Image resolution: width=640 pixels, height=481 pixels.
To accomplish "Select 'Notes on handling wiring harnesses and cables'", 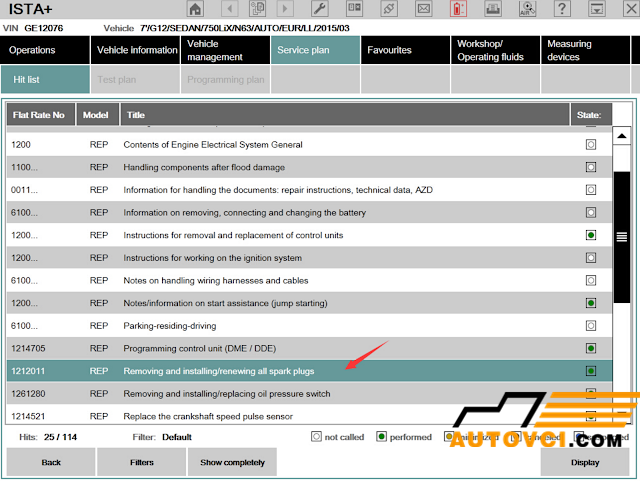I will 309,281.
